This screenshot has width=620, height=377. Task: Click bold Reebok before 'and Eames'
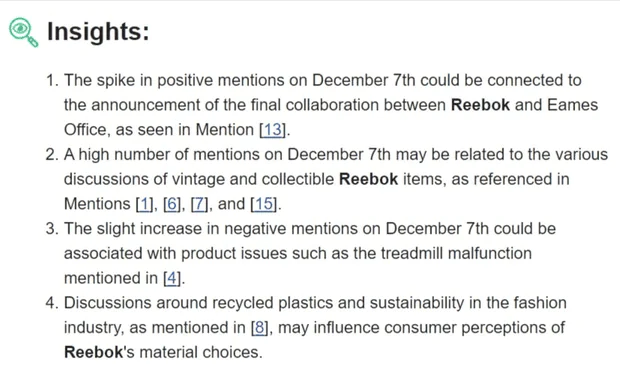coord(480,105)
